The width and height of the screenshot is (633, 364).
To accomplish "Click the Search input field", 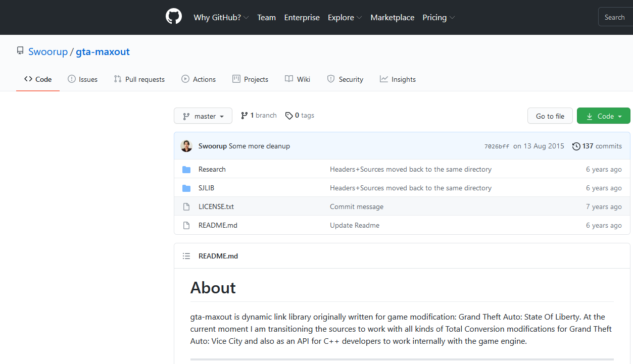I will point(615,18).
